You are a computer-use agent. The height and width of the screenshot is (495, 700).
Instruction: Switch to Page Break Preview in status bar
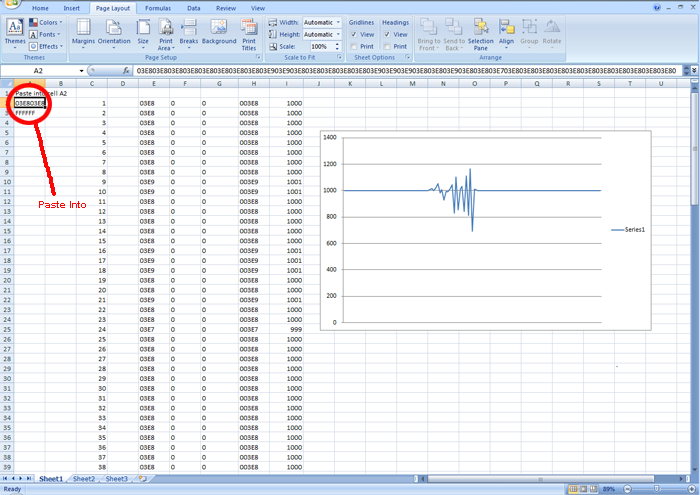[594, 489]
